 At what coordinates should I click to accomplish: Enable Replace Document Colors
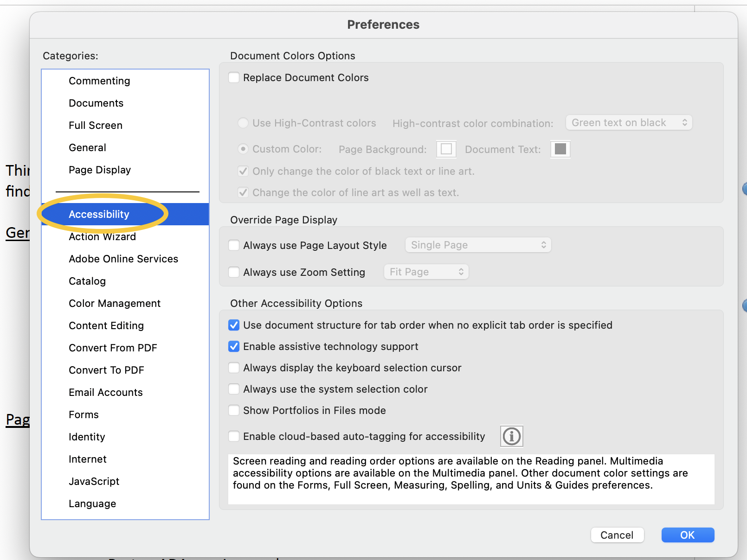pyautogui.click(x=234, y=77)
